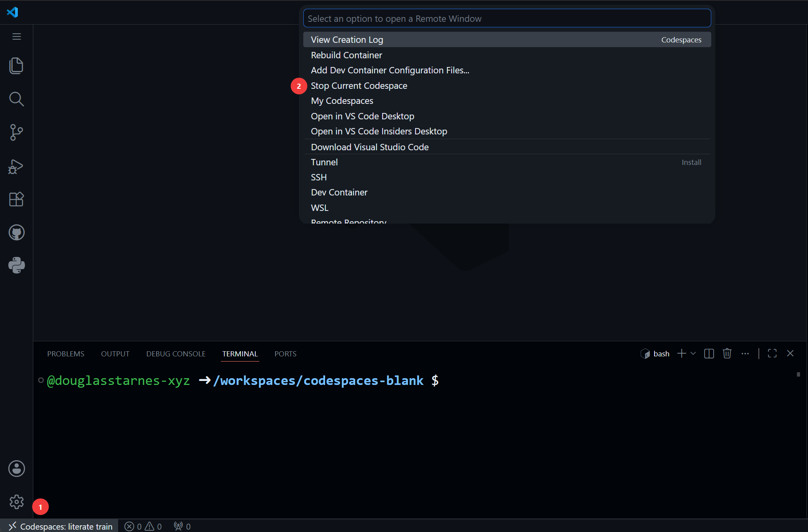
Task: Split the terminal
Action: 709,353
